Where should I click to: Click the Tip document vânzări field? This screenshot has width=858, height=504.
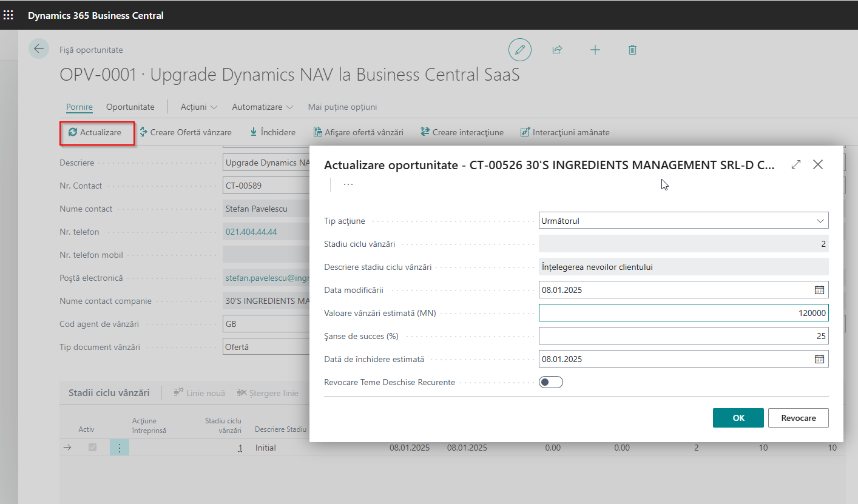point(266,347)
